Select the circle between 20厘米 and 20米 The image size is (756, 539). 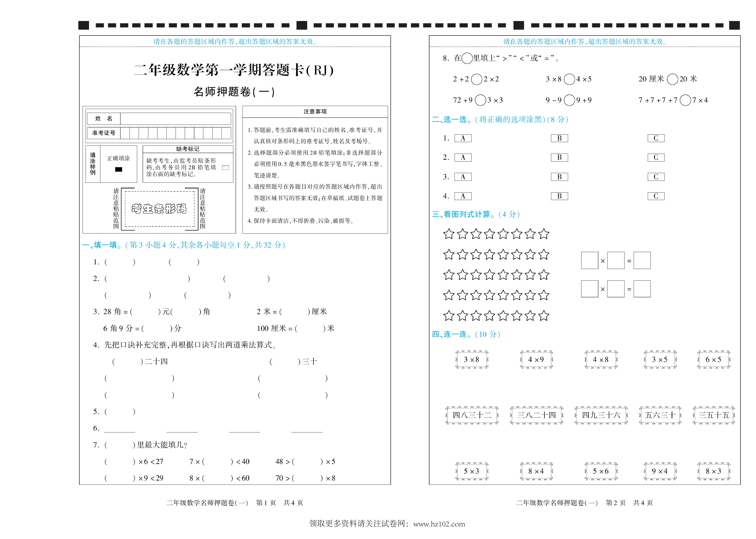[672, 79]
